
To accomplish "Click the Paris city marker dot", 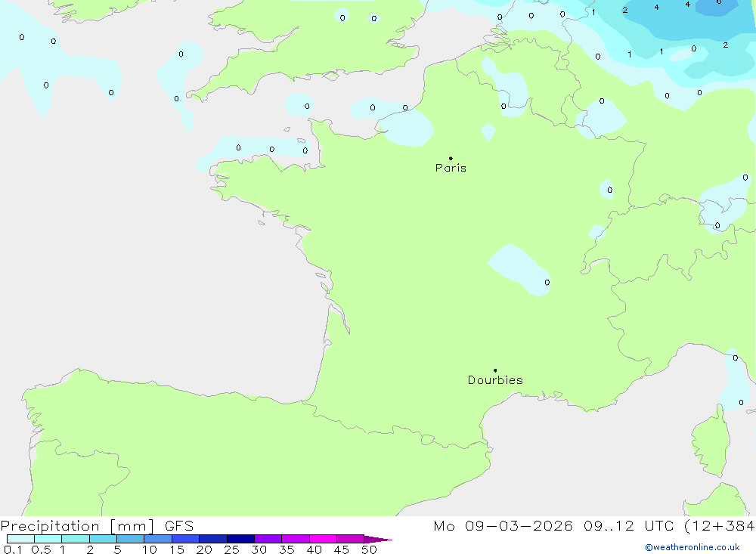I will point(451,158).
